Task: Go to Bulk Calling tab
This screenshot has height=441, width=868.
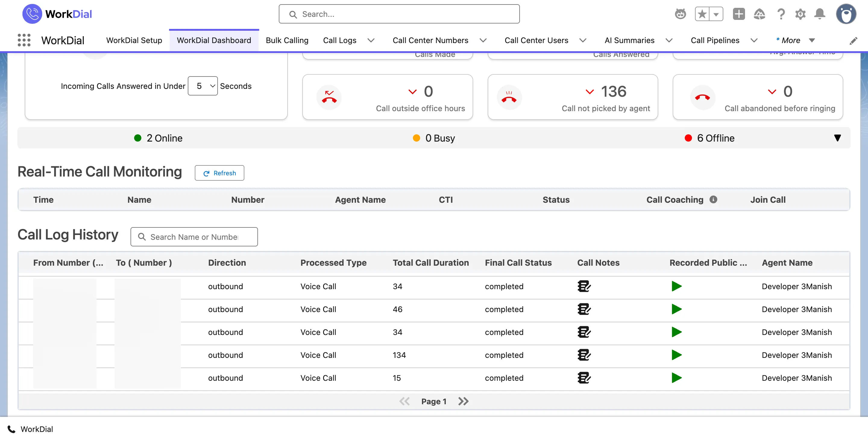Action: [x=287, y=40]
